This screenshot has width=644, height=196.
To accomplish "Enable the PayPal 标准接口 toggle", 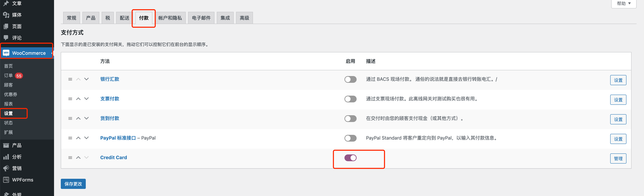I will point(350,138).
